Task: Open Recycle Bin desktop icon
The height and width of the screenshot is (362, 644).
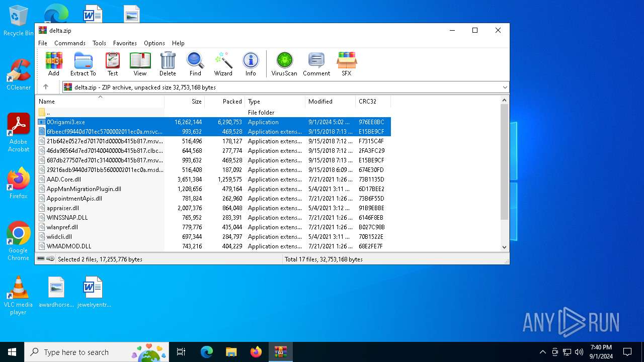Action: (x=18, y=21)
